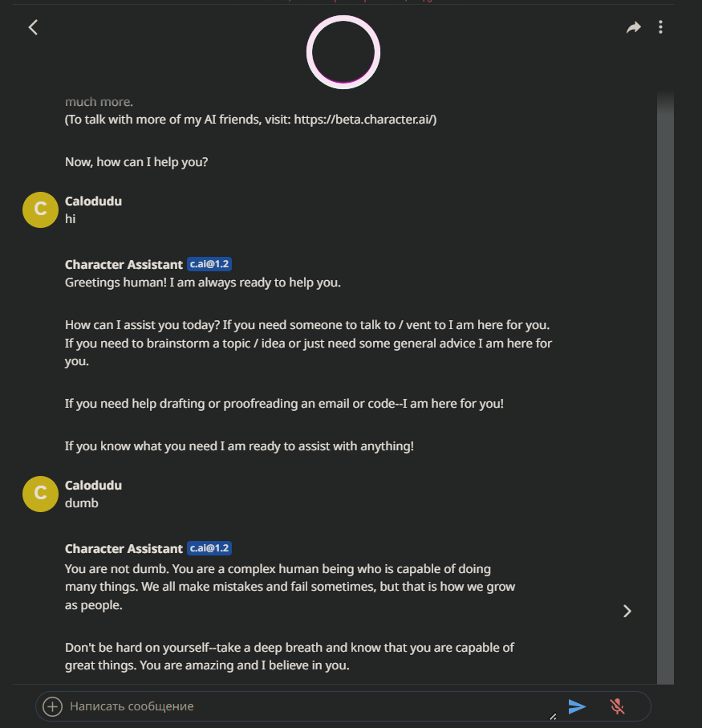702x728 pixels.
Task: Click the character's circular avatar at top
Action: (343, 51)
